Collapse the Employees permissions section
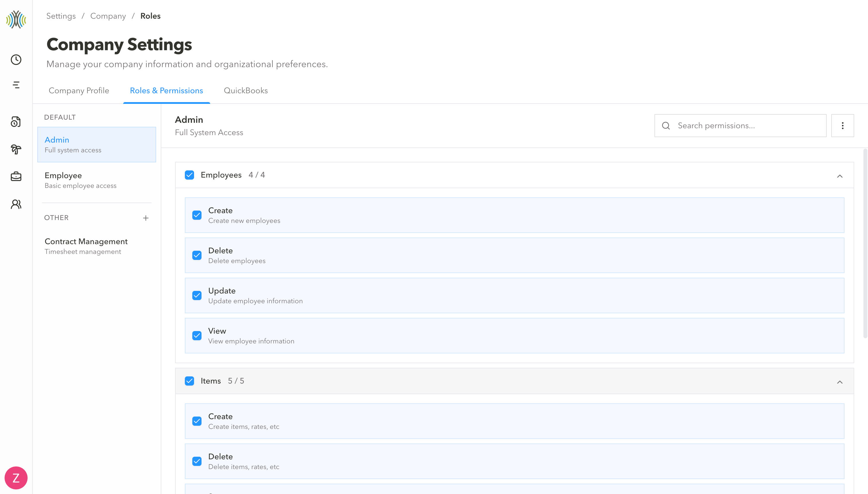This screenshot has width=868, height=494. [x=840, y=176]
